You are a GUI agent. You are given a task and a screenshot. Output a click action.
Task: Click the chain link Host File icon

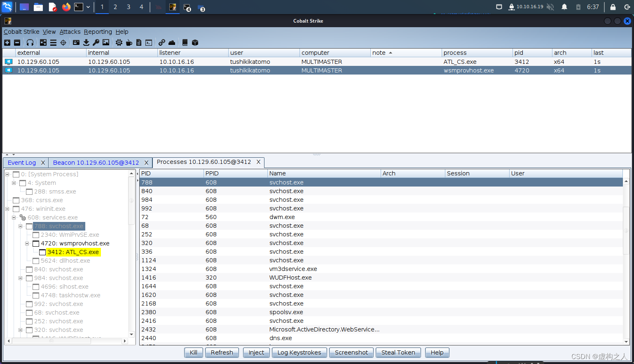(x=162, y=42)
